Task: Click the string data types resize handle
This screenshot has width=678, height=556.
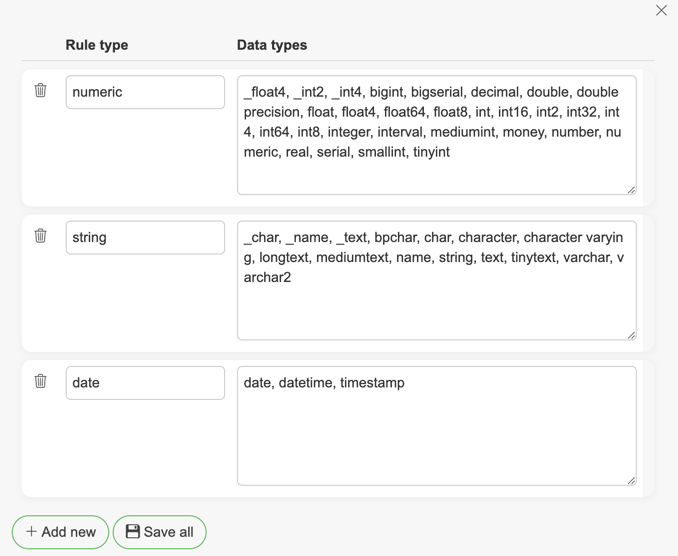Action: coord(631,335)
